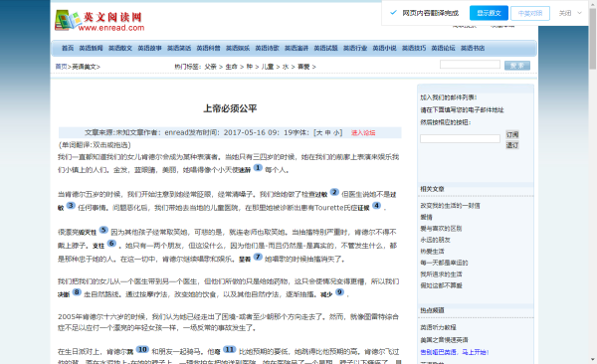Open 英语新闻 in the navigation bar
The height and width of the screenshot is (364, 597).
point(91,48)
